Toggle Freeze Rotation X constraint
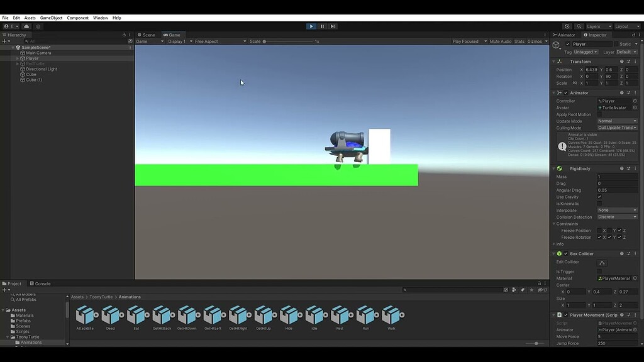Image resolution: width=644 pixels, height=362 pixels. 600,237
